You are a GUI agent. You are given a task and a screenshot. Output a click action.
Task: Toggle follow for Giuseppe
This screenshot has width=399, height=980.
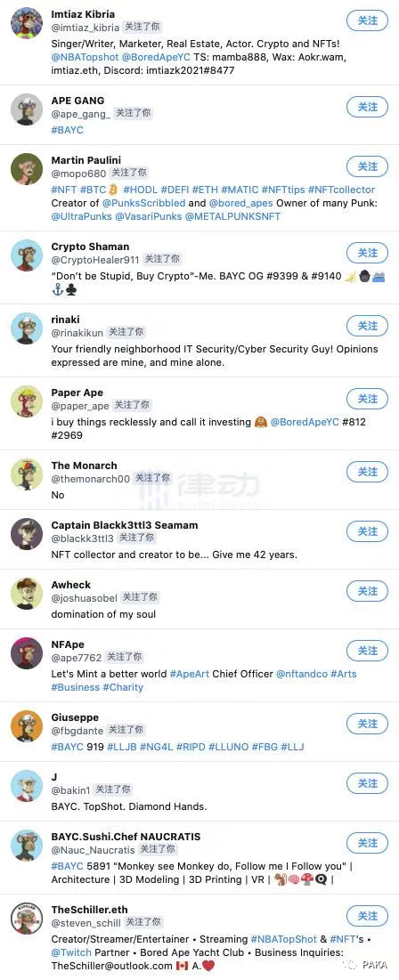[x=367, y=724]
